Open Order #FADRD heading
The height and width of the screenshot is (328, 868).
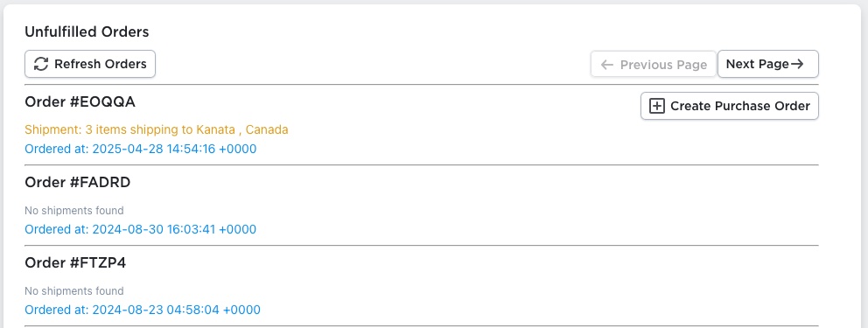click(x=78, y=182)
